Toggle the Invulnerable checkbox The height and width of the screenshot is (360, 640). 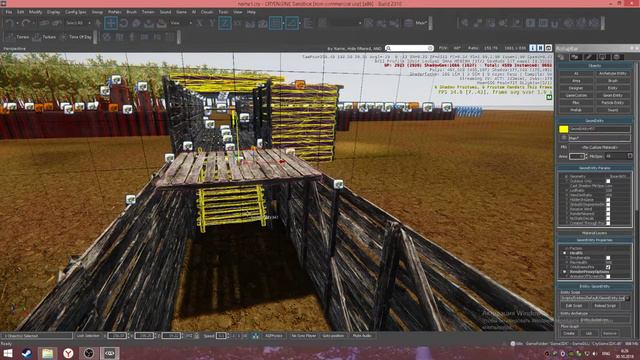[608, 258]
